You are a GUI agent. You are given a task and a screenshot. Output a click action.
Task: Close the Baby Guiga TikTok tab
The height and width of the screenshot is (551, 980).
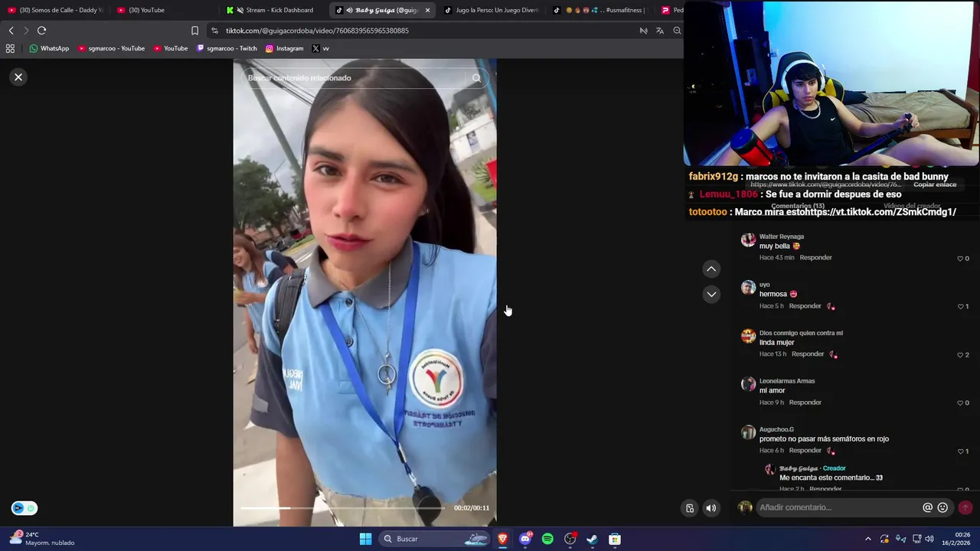[427, 10]
